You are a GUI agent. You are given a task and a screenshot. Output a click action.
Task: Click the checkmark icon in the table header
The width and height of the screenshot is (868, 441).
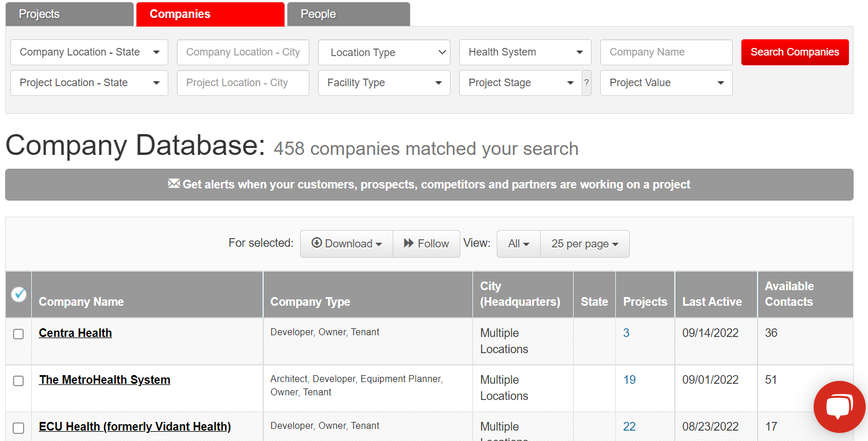click(x=18, y=294)
